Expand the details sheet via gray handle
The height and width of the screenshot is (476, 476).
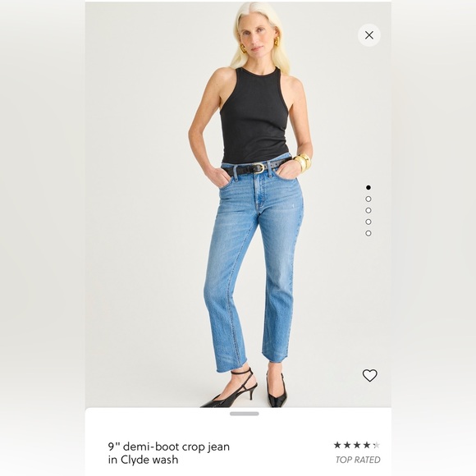245,414
